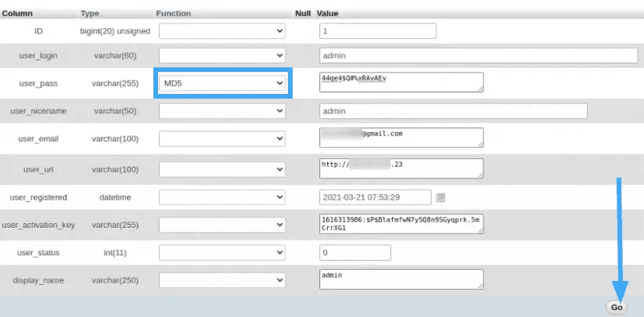Open the calendar icon next to user_registered

(441, 197)
